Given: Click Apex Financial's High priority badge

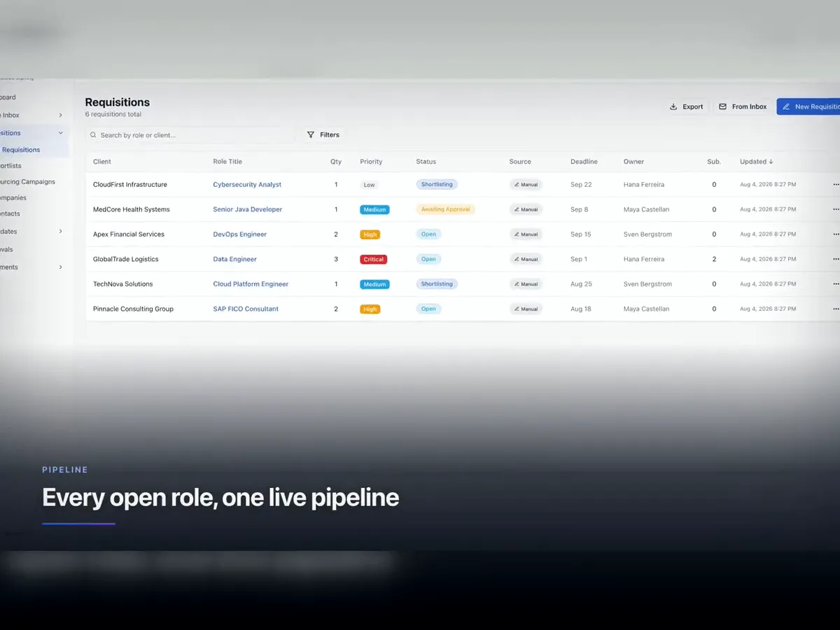Looking at the screenshot, I should point(370,234).
